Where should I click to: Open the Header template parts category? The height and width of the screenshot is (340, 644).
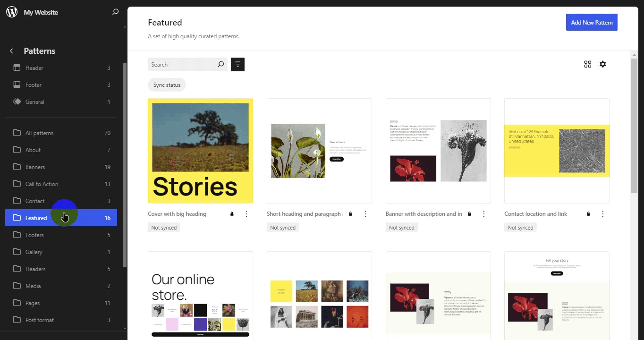coord(61,68)
